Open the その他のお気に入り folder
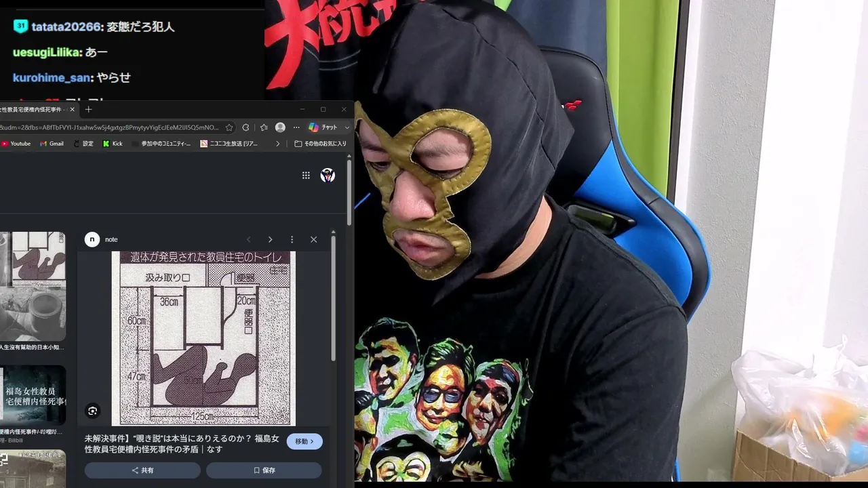 tap(320, 144)
